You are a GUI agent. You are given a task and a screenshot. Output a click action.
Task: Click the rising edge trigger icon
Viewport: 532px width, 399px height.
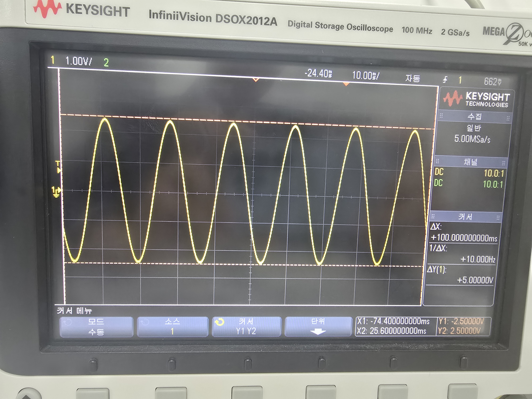pyautogui.click(x=445, y=79)
